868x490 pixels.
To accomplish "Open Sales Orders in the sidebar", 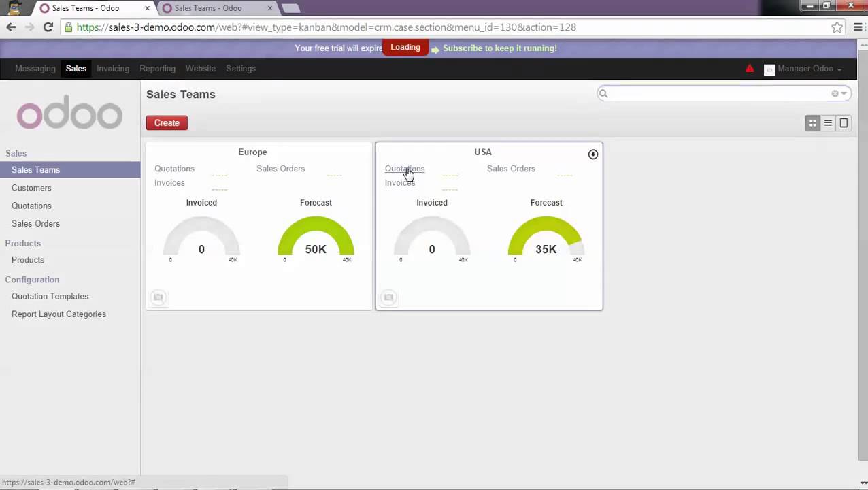I will pos(35,223).
